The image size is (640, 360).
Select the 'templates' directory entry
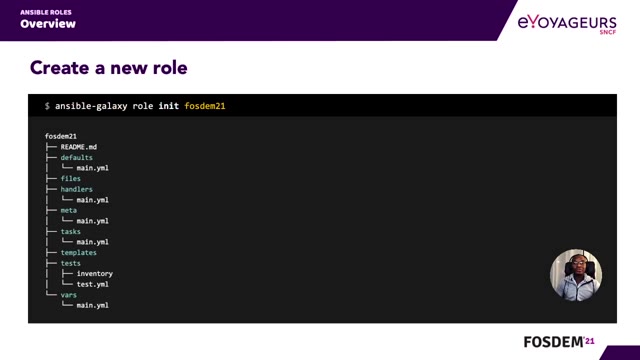pos(78,253)
